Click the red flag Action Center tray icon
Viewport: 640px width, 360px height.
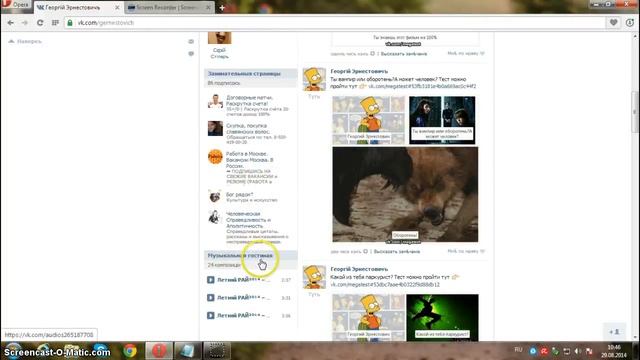pyautogui.click(x=589, y=351)
